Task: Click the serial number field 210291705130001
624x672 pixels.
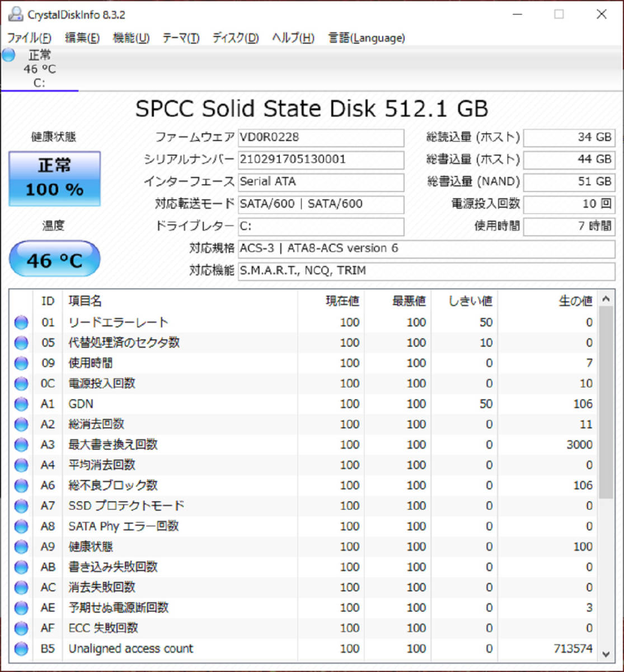Action: [x=321, y=160]
